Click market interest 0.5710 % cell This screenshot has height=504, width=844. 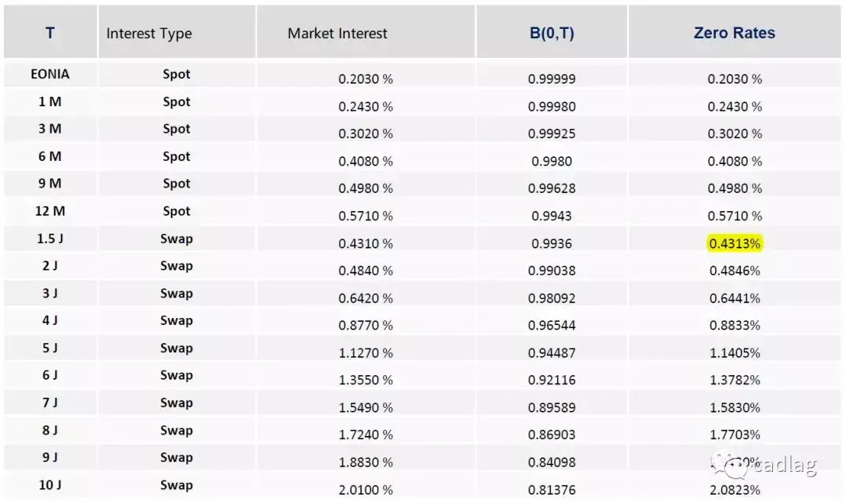[366, 216]
